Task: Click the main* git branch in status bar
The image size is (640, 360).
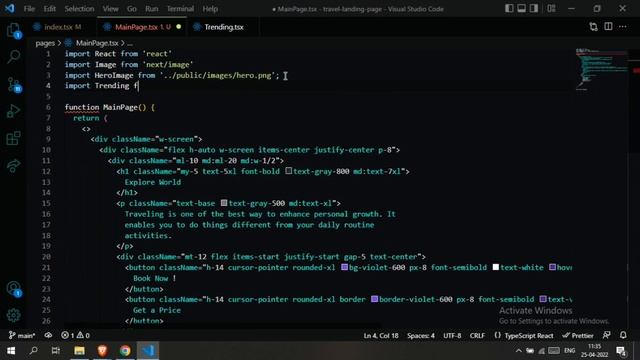Action: pos(22,336)
